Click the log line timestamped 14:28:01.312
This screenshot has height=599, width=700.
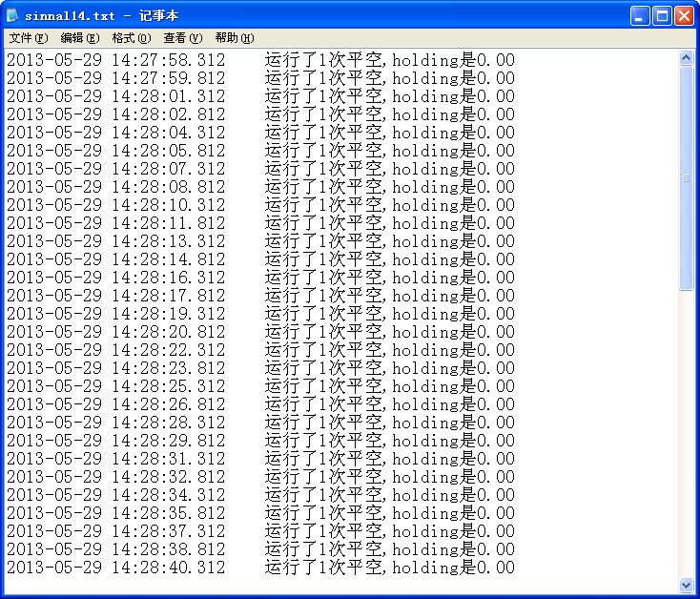(x=260, y=96)
